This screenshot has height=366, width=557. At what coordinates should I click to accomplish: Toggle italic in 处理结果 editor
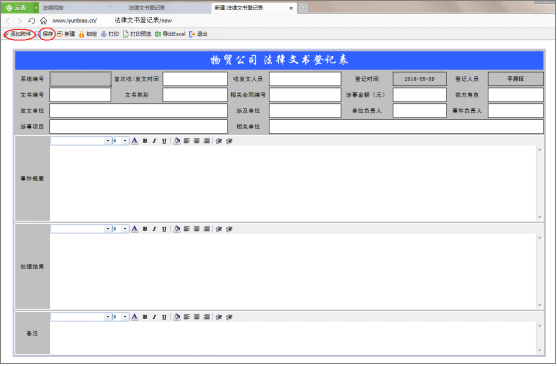tap(154, 229)
